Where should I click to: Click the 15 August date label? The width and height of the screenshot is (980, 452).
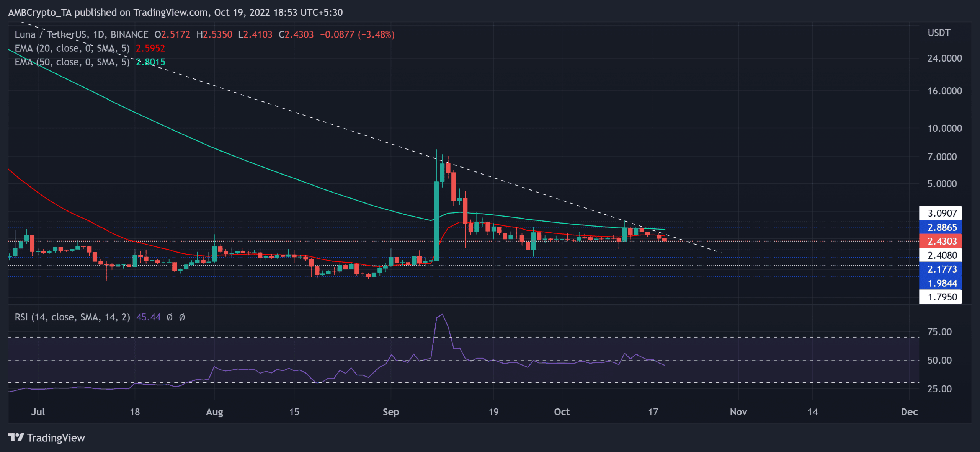(x=294, y=412)
